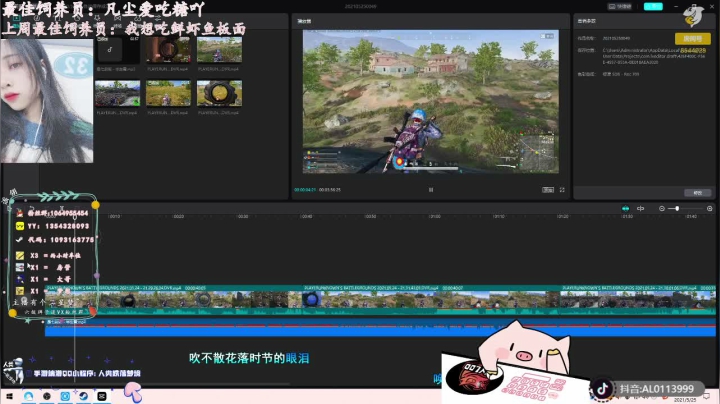Adjust the timeline zoom slider handle
720x404 pixels.
pos(677,208)
